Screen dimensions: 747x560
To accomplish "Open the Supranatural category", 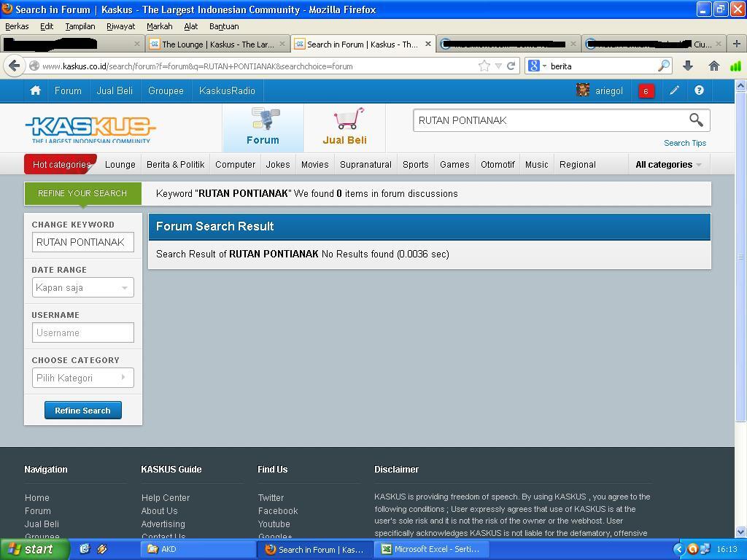I will tap(365, 164).
